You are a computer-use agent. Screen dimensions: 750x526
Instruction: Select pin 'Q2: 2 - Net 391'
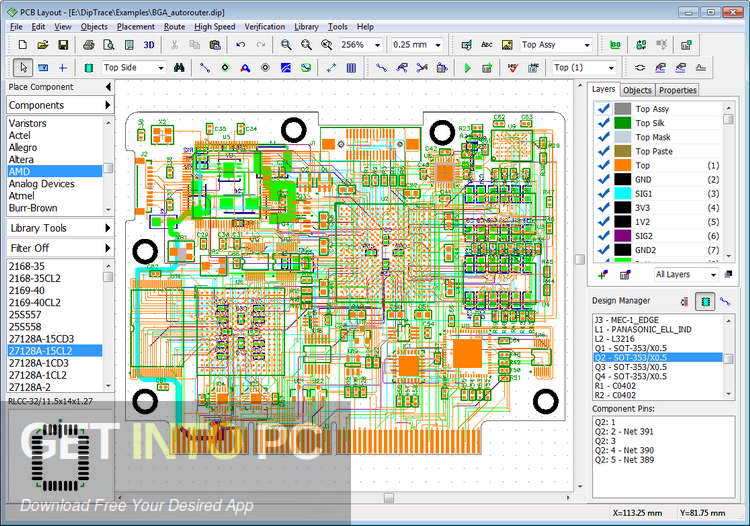pos(624,431)
